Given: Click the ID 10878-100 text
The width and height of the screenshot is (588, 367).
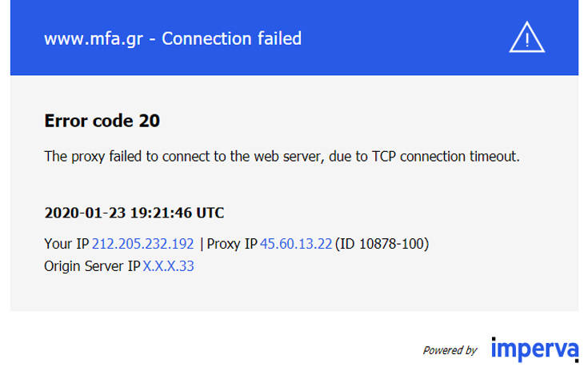Looking at the screenshot, I should [x=382, y=244].
